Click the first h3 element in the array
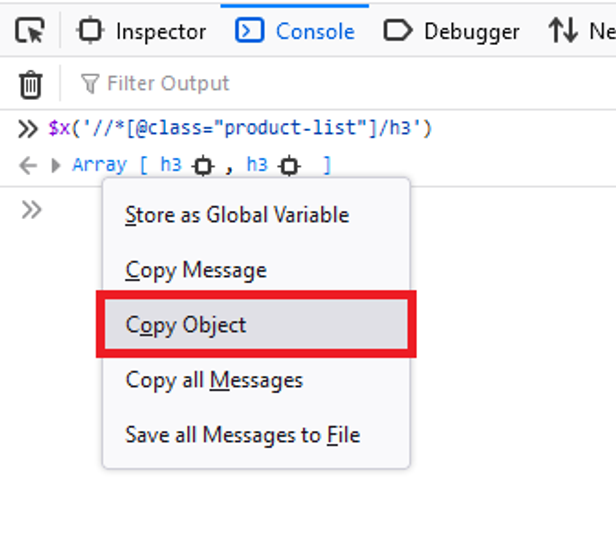The image size is (616, 548). coord(171,165)
